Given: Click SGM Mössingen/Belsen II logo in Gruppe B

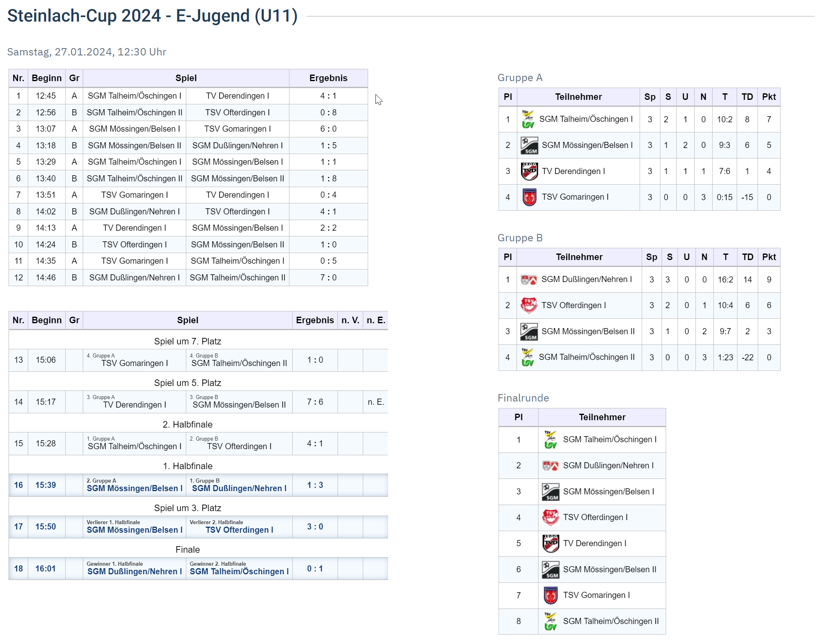Looking at the screenshot, I should [x=529, y=331].
